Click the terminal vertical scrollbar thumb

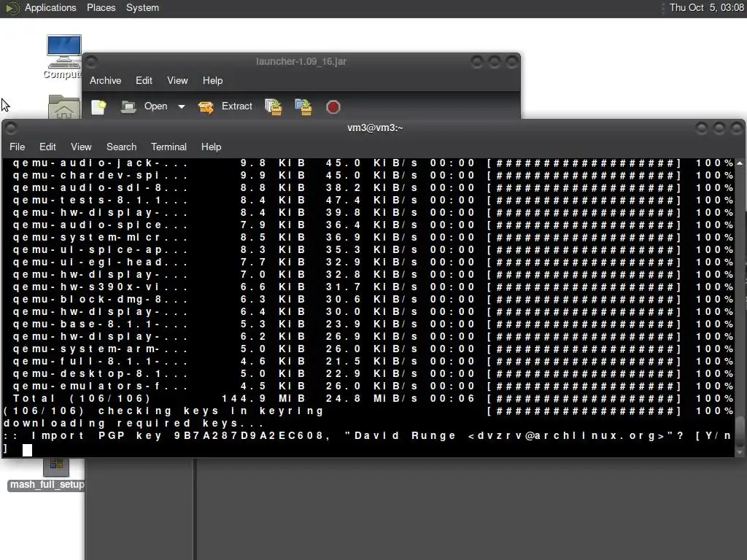click(740, 432)
